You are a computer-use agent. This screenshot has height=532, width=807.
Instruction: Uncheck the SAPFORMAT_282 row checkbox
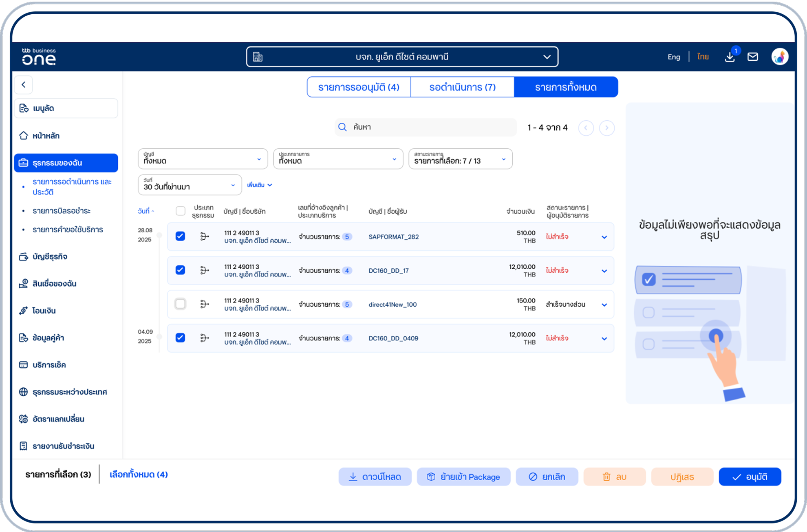click(x=180, y=236)
